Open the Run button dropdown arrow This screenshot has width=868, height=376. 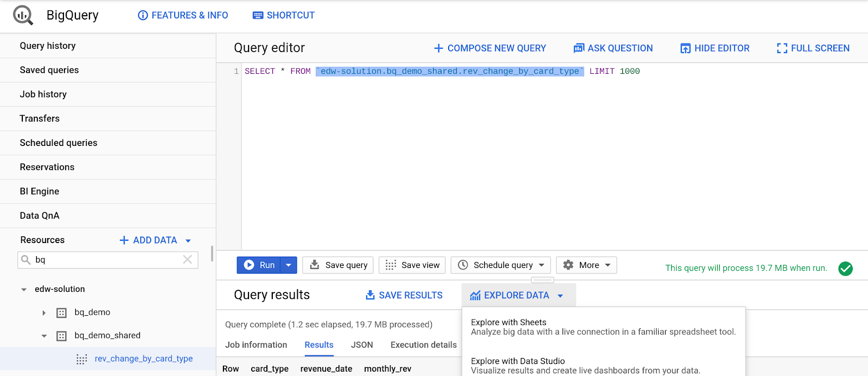pyautogui.click(x=289, y=265)
